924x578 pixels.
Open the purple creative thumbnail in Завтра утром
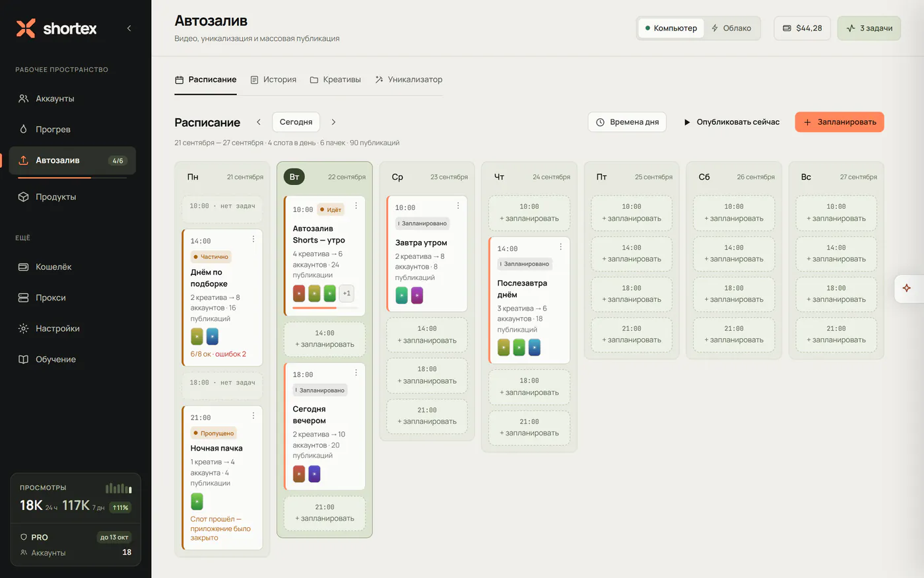pos(417,296)
